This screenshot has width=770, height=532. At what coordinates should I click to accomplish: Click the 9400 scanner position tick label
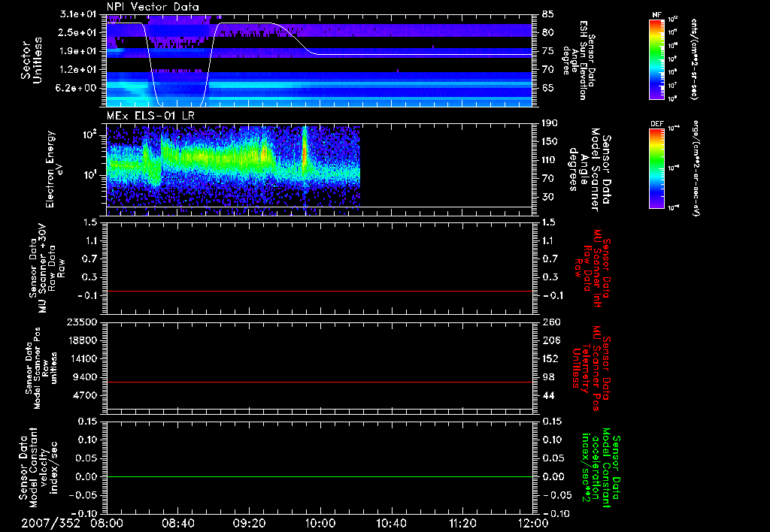pyautogui.click(x=84, y=377)
